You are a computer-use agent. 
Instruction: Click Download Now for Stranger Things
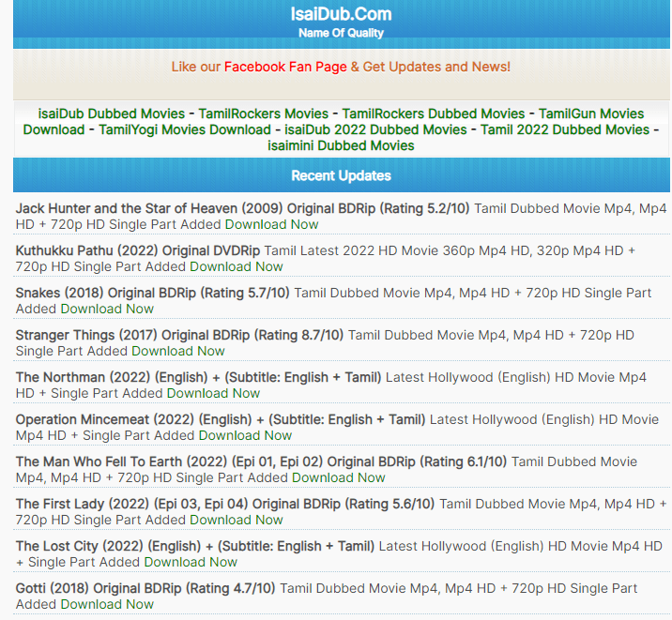tap(178, 351)
